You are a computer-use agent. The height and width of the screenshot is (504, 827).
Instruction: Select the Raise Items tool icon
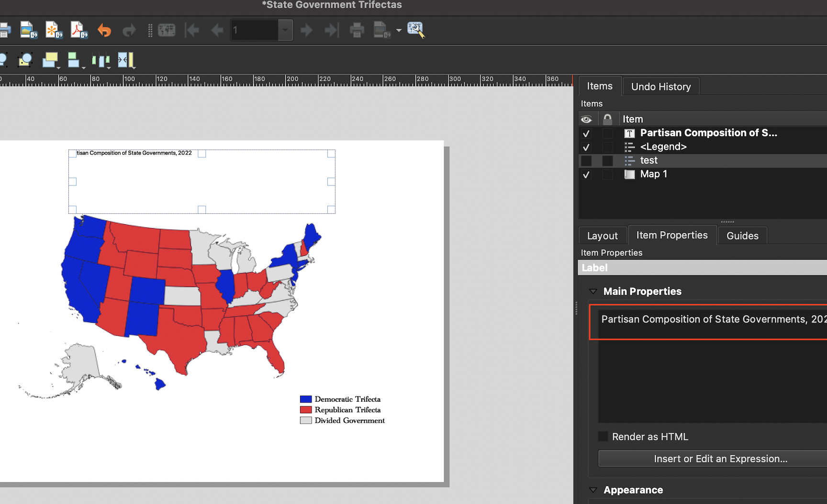[49, 59]
